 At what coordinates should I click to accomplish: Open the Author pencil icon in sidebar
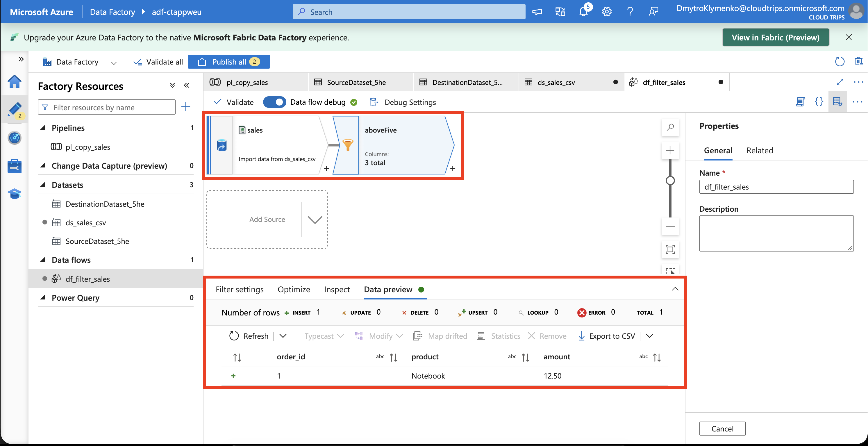coord(15,110)
